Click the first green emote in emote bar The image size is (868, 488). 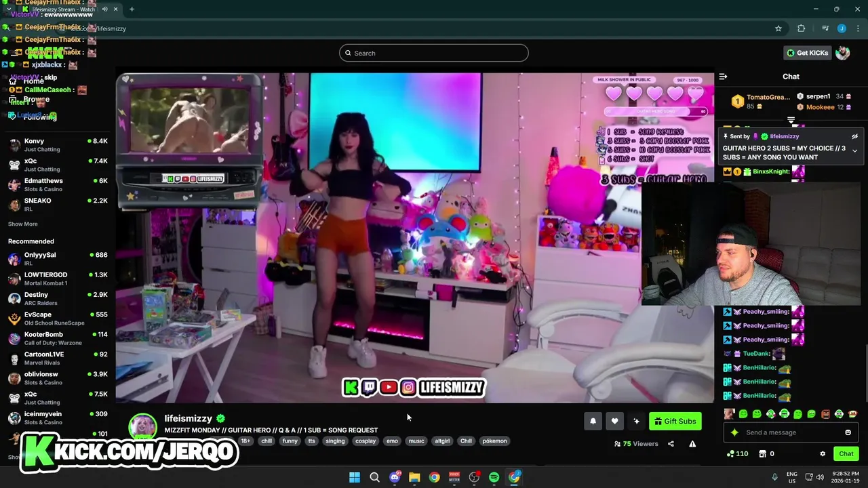click(x=743, y=413)
